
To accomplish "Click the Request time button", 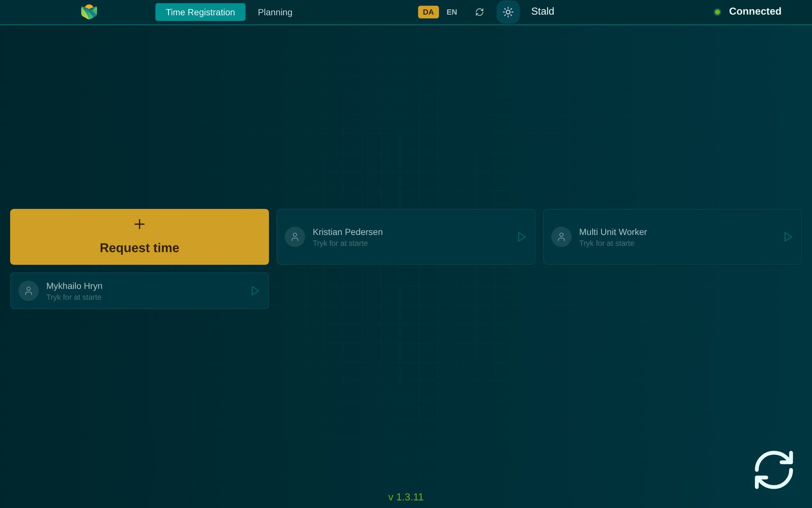I will pos(140,237).
